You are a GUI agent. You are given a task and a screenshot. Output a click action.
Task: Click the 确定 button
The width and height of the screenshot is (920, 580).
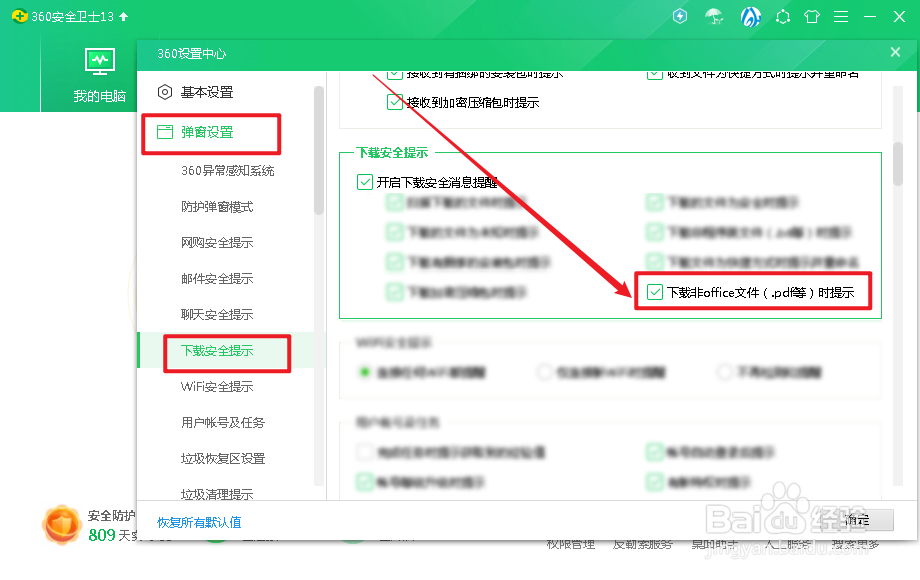tap(857, 520)
